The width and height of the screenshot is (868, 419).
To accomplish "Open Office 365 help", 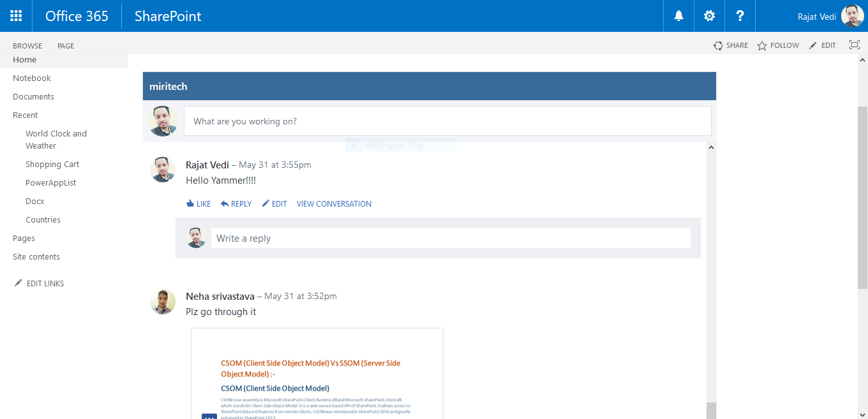I will [740, 15].
